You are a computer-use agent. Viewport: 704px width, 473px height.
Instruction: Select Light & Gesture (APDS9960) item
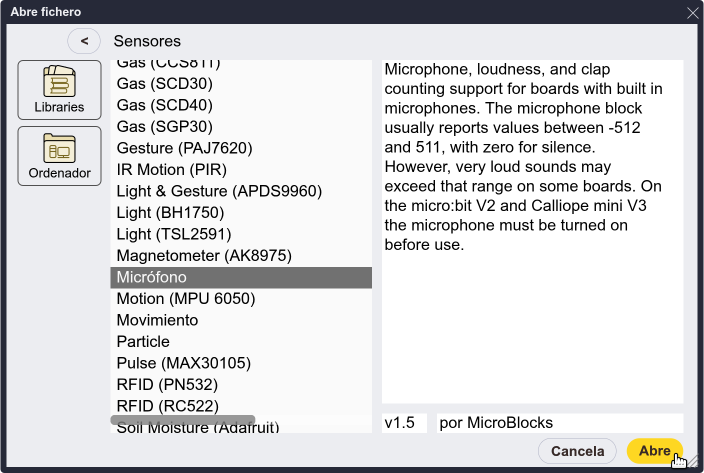241,191
